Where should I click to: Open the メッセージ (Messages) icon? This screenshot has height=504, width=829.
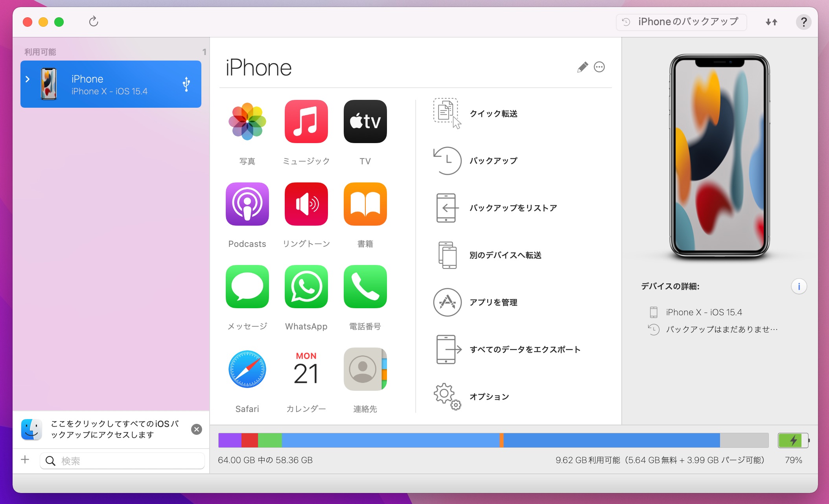pyautogui.click(x=247, y=287)
